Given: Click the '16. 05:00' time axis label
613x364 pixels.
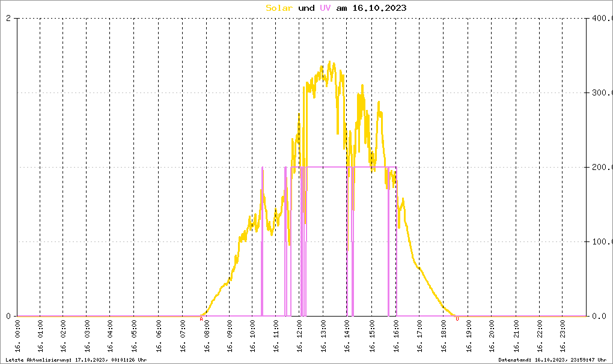Looking at the screenshot, I should [x=134, y=336].
